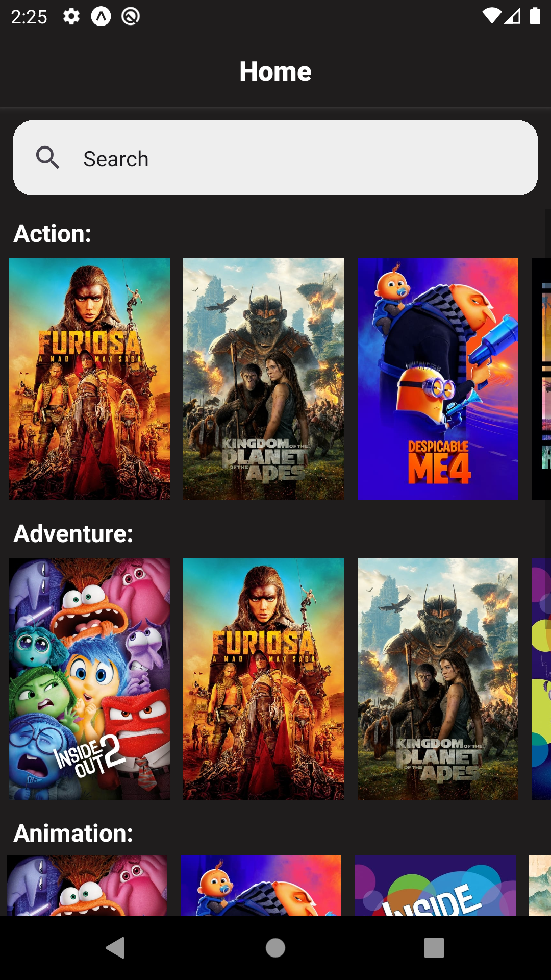551x980 pixels.
Task: Tap the Android home circle button
Action: (x=275, y=948)
